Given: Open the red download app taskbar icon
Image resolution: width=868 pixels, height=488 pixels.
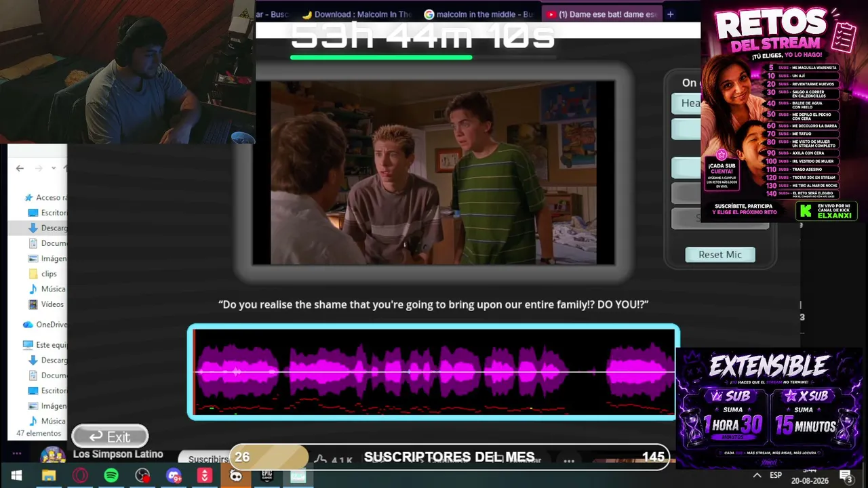Looking at the screenshot, I should coord(205,476).
